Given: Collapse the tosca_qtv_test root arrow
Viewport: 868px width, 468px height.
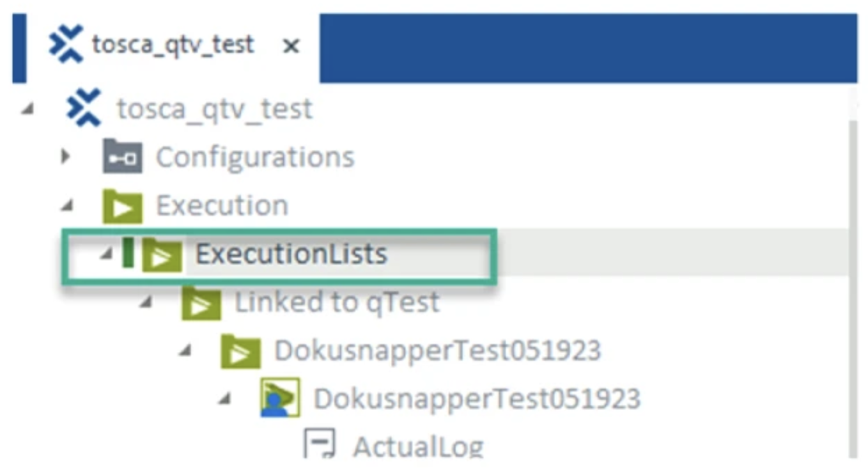Looking at the screenshot, I should (27, 109).
